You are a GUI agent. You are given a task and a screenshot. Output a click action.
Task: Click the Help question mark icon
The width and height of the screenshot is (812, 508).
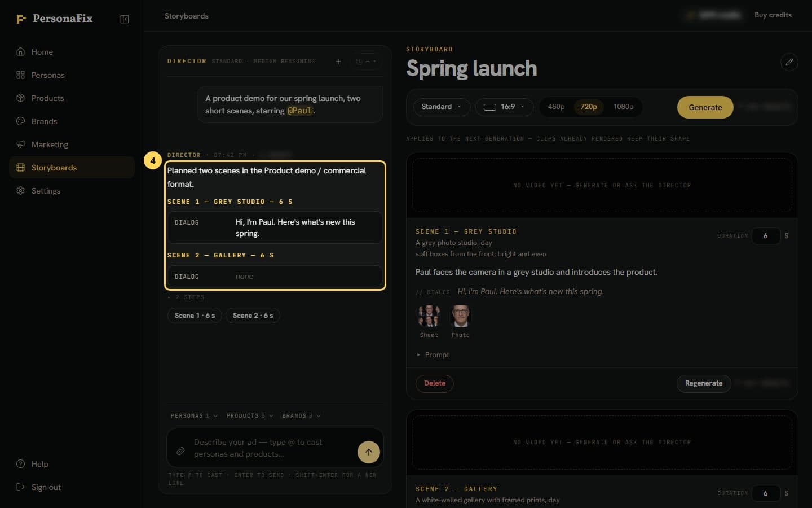[x=21, y=464]
